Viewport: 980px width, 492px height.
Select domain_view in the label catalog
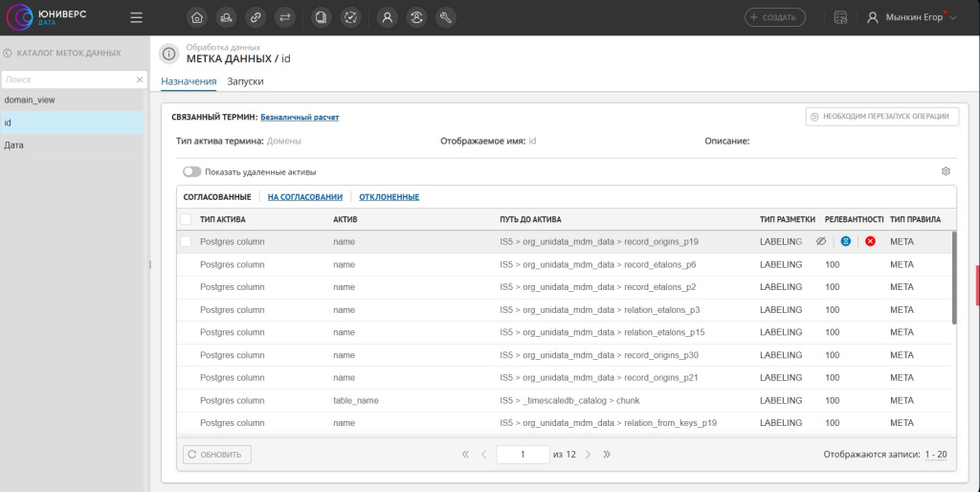coord(72,100)
